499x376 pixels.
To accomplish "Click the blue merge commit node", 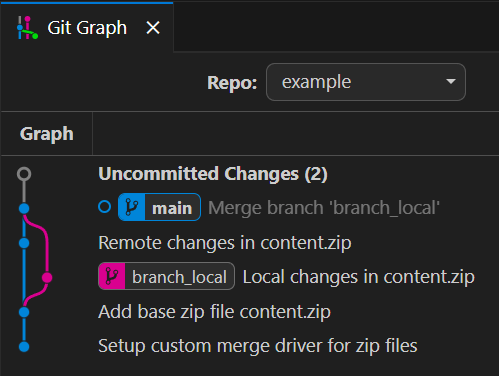I will tap(24, 209).
